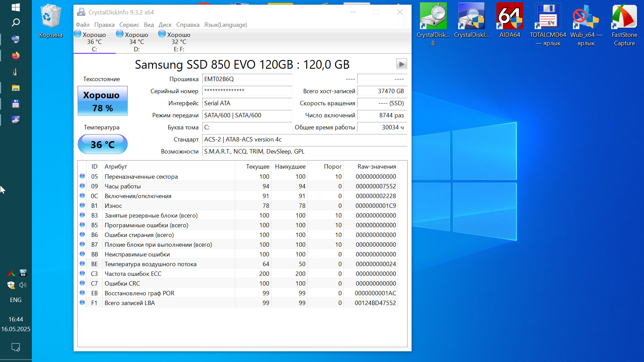The width and height of the screenshot is (644, 362).
Task: Switch to disk E: F: tab
Action: point(178,42)
